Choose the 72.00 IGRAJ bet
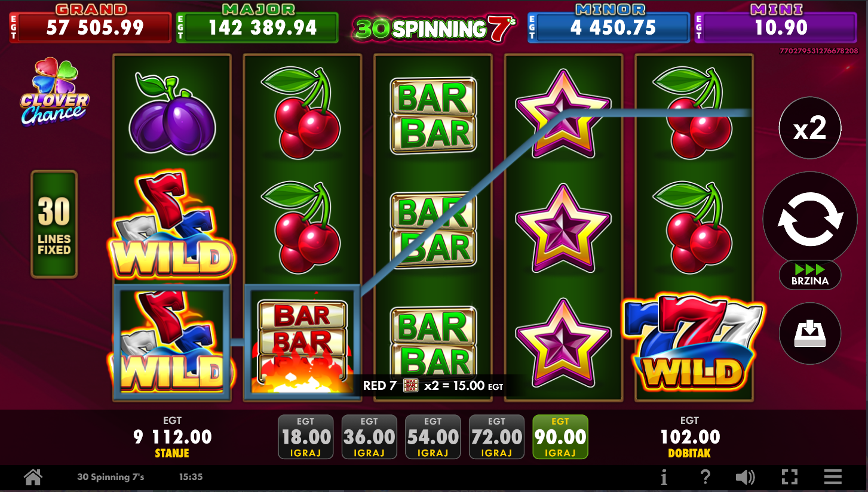The height and width of the screenshot is (492, 868). 496,437
